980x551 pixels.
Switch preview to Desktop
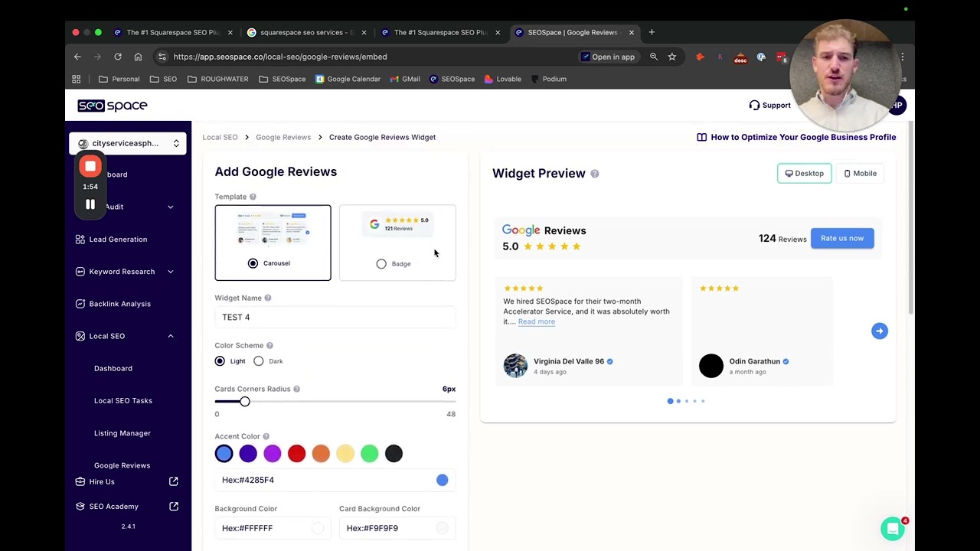(x=804, y=174)
